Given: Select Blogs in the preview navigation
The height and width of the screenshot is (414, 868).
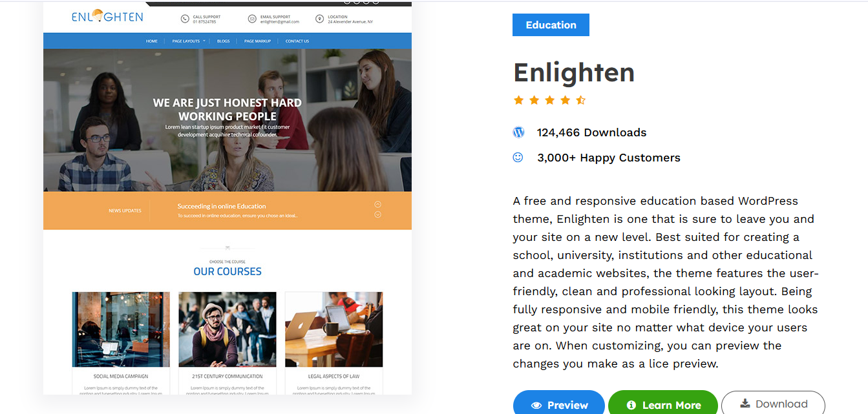Looking at the screenshot, I should tap(224, 41).
